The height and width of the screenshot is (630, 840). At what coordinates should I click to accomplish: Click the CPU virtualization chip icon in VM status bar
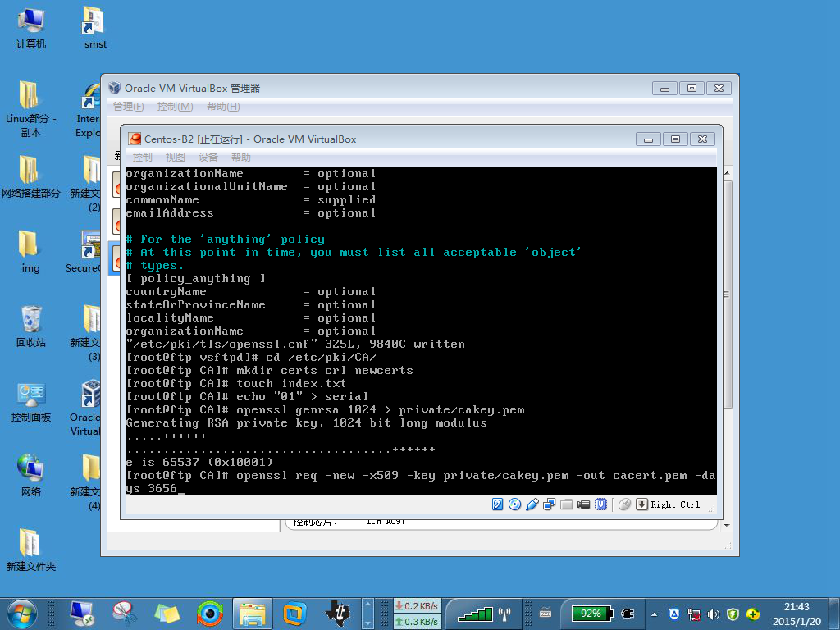[x=600, y=504]
